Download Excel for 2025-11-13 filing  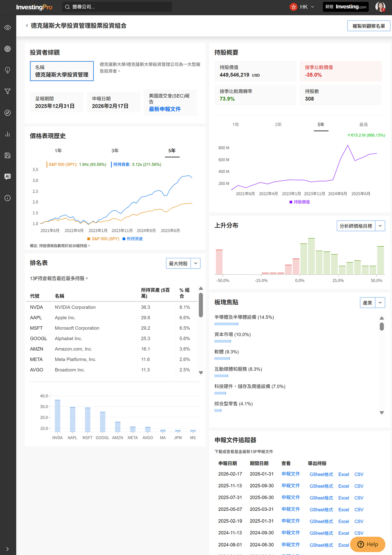pyautogui.click(x=344, y=486)
